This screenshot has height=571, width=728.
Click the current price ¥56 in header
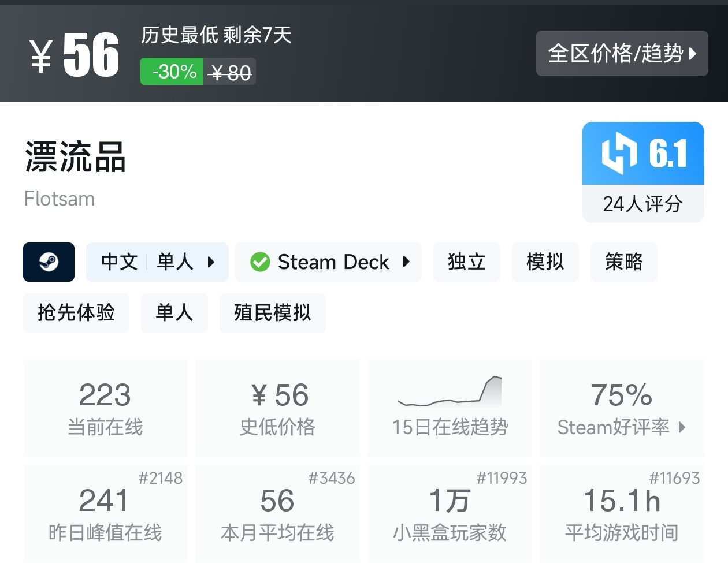pos(75,55)
